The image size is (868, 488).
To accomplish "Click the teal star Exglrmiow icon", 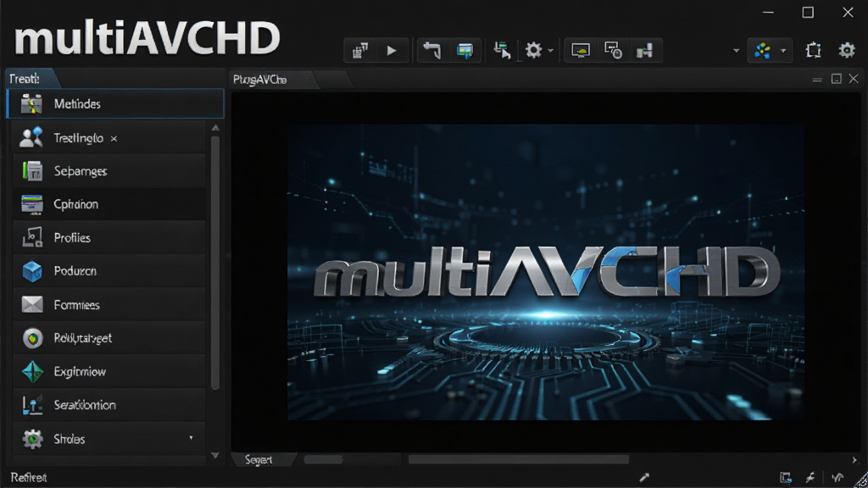I will [x=32, y=372].
